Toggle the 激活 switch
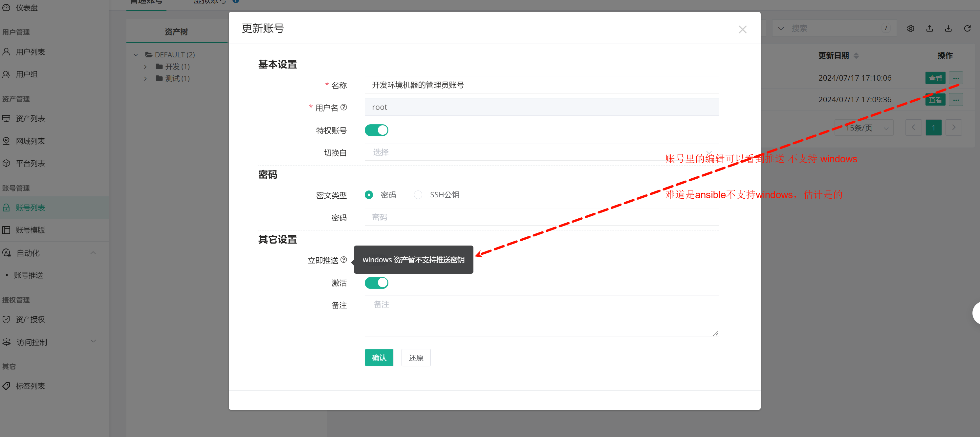 tap(376, 283)
